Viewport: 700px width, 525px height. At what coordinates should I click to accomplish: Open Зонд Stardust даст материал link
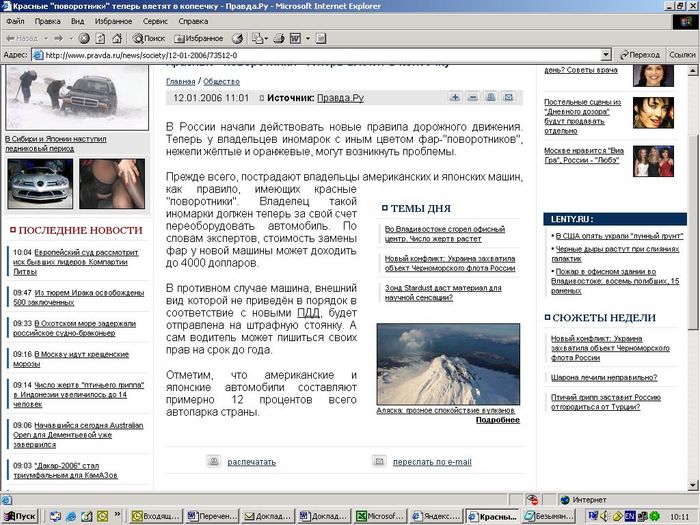(x=443, y=292)
